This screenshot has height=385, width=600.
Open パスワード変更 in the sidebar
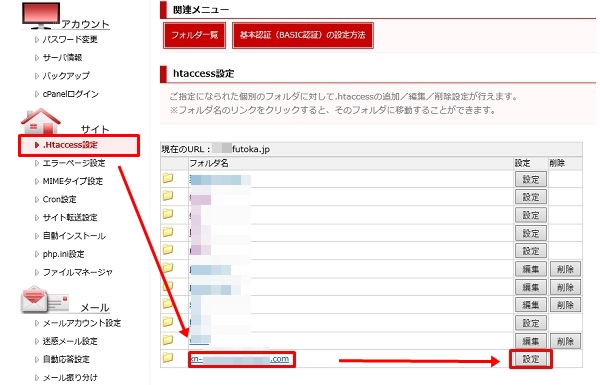click(x=70, y=39)
